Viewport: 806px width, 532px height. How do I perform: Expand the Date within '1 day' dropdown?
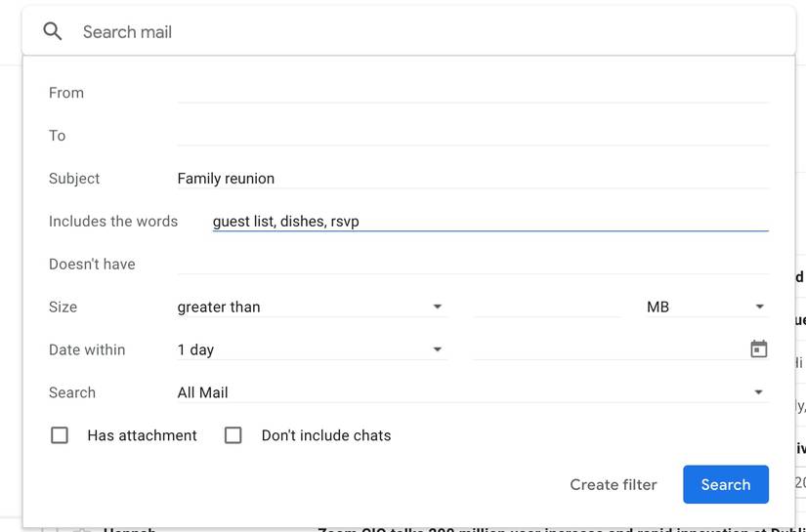pyautogui.click(x=311, y=349)
